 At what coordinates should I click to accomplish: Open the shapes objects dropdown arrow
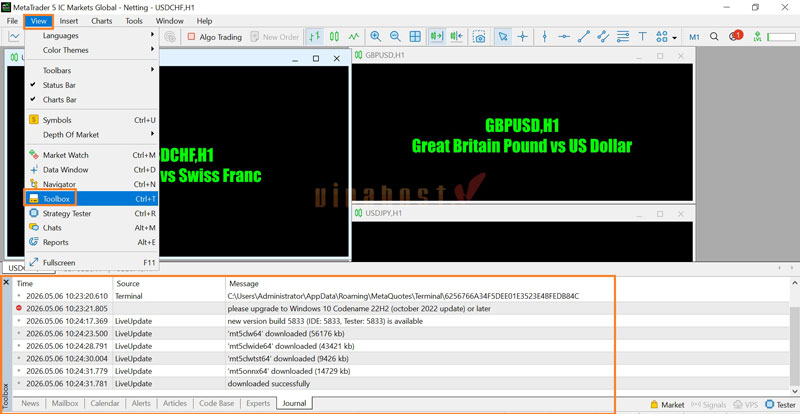[674, 37]
